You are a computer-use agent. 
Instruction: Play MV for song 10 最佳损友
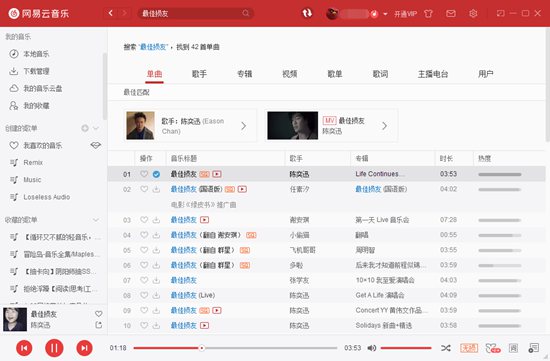click(x=204, y=326)
